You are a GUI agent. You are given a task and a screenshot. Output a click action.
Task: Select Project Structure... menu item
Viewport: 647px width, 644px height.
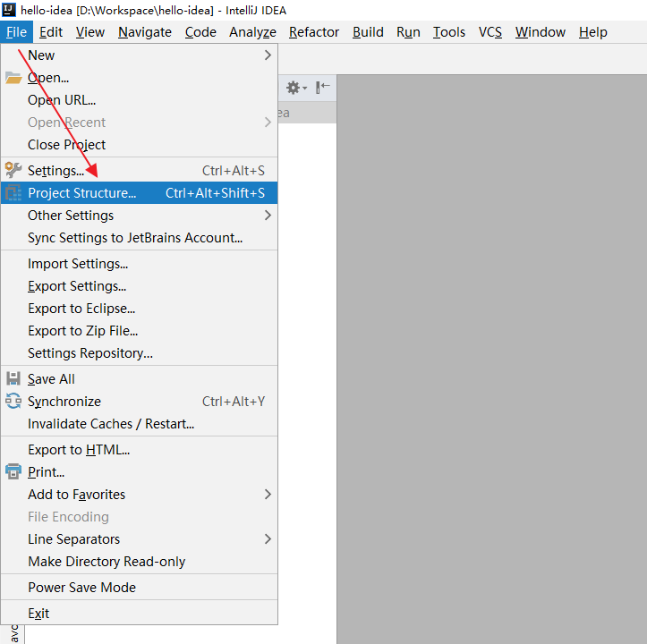coord(139,192)
